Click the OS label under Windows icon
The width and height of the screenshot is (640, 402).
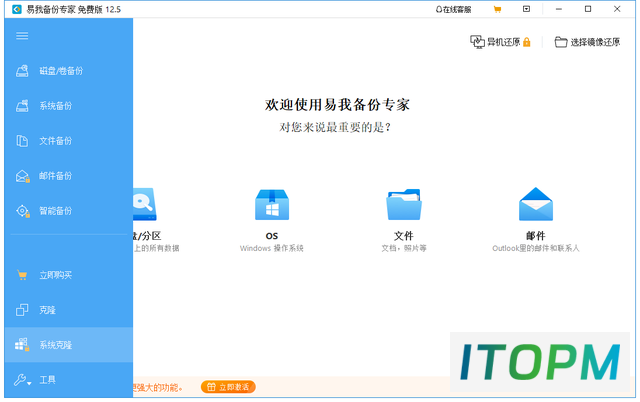pyautogui.click(x=272, y=236)
